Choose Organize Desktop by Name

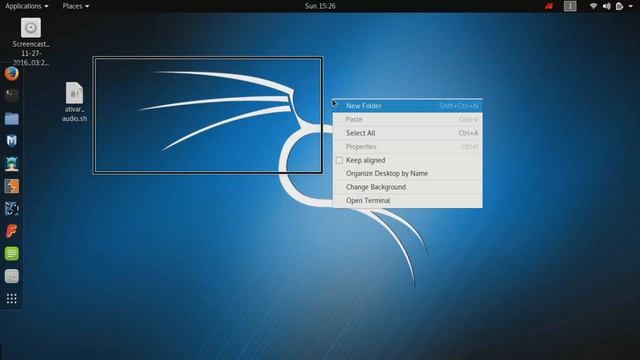click(x=407, y=173)
